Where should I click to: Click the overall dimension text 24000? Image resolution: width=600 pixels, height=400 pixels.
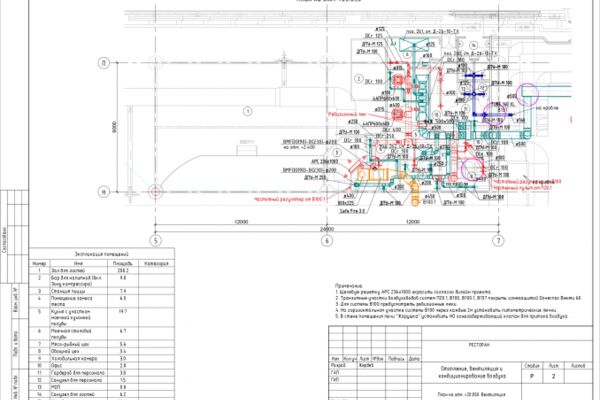coord(326,229)
